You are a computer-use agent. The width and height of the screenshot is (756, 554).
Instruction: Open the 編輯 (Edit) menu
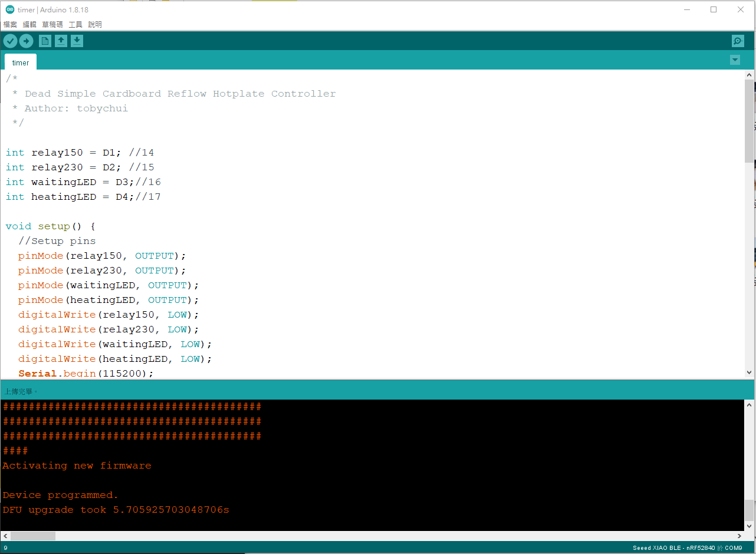pos(29,24)
